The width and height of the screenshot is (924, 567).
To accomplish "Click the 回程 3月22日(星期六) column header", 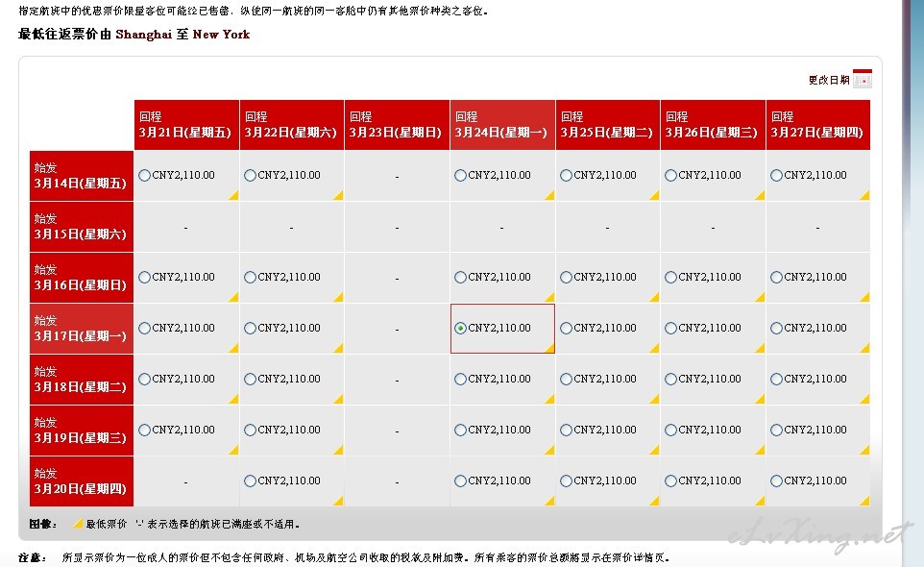I will click(292, 125).
